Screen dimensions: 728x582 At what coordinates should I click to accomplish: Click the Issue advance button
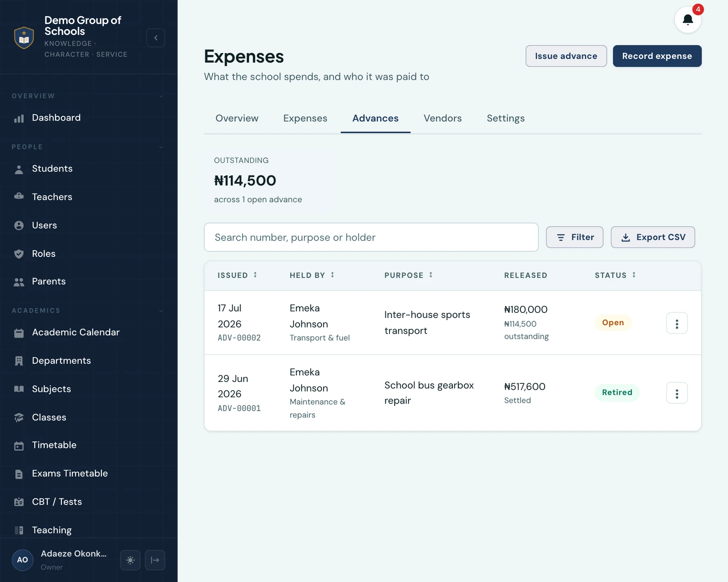566,56
